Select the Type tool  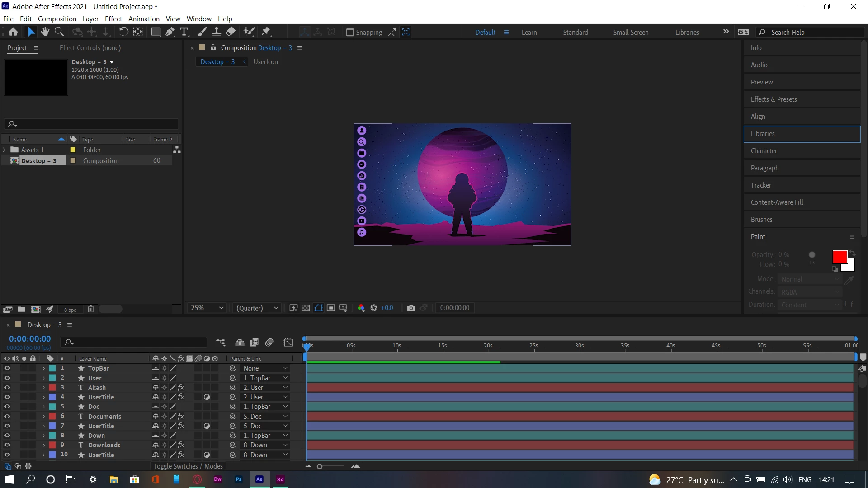184,32
